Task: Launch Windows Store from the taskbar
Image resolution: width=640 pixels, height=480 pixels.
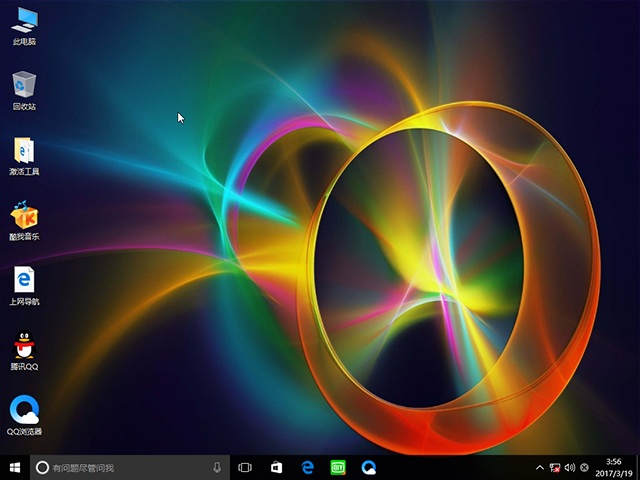Action: point(276,467)
